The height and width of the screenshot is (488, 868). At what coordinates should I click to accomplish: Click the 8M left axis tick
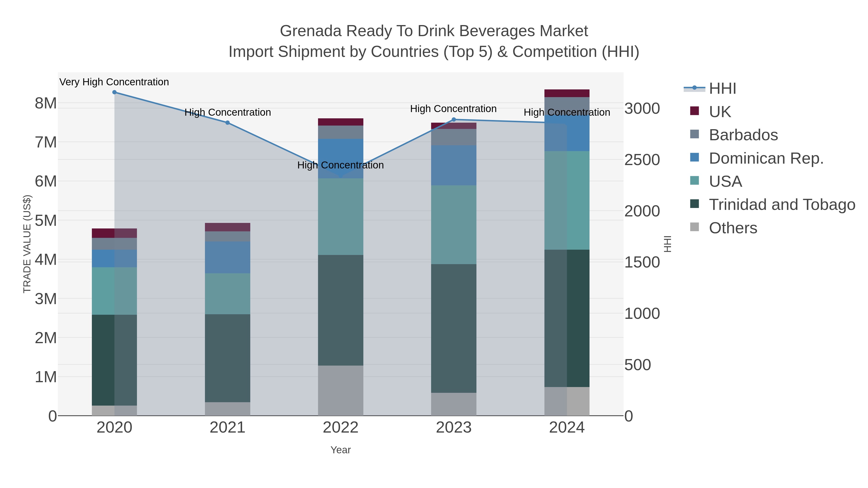(46, 103)
